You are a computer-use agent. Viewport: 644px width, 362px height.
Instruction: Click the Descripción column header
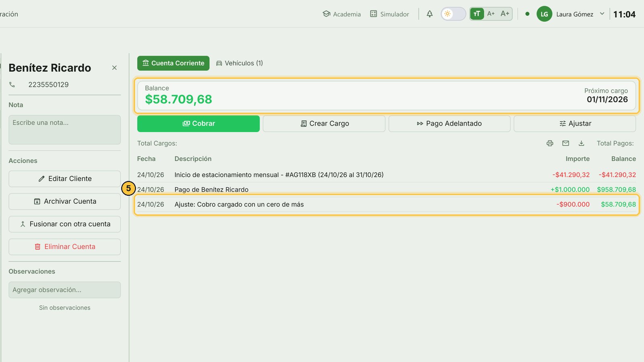coord(193,159)
